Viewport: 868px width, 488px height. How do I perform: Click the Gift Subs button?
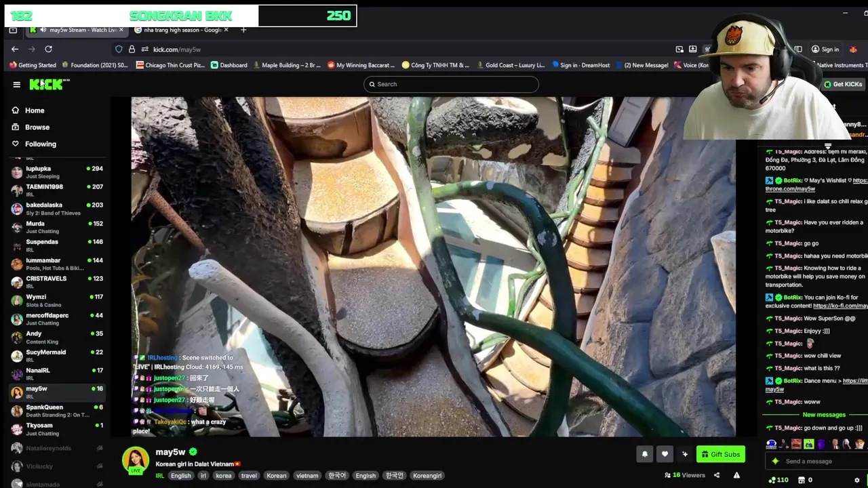[x=721, y=454]
